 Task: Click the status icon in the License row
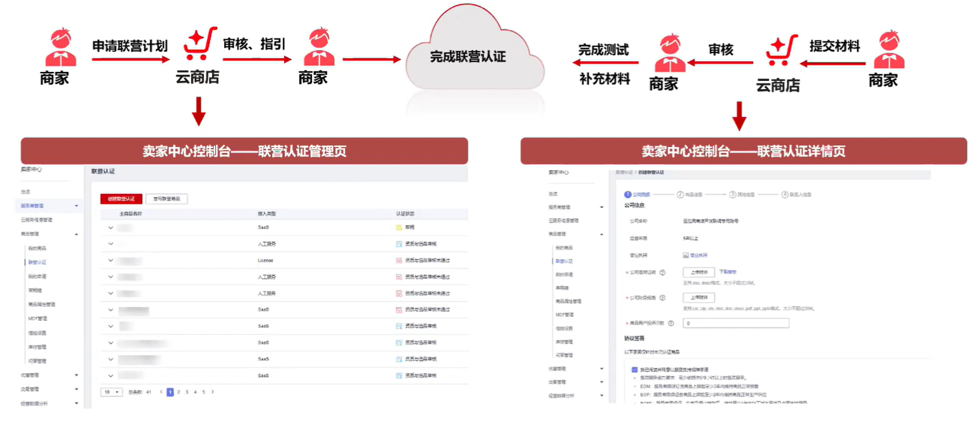pyautogui.click(x=399, y=261)
